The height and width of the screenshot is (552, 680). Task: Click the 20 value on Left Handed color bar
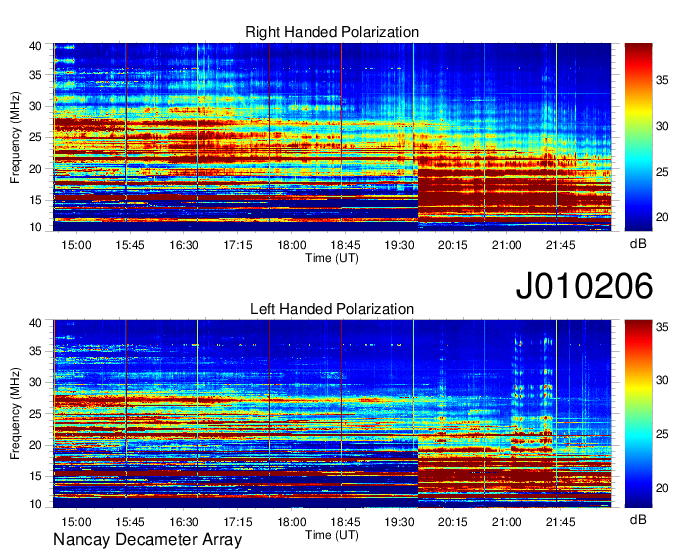click(x=662, y=488)
